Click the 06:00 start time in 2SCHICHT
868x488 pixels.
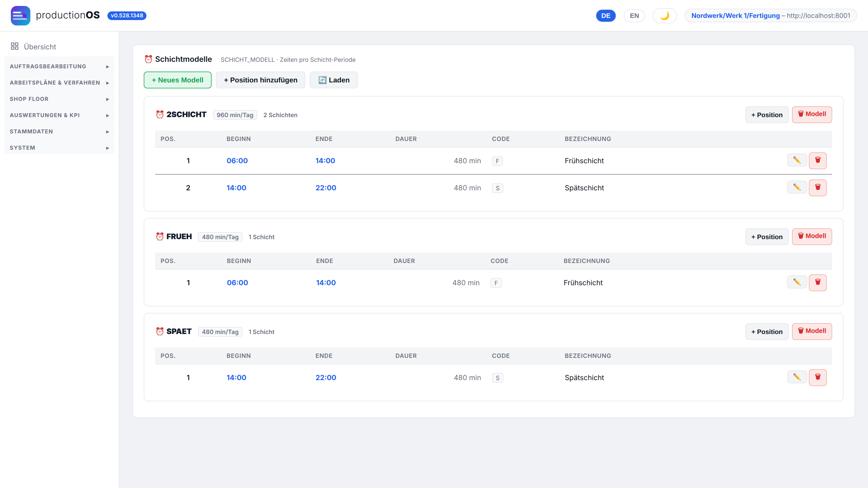point(237,161)
